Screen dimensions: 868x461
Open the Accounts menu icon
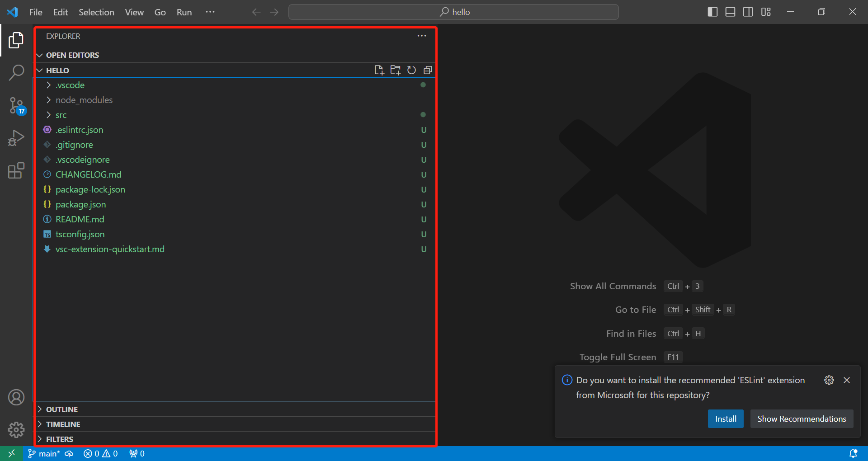coord(16,397)
